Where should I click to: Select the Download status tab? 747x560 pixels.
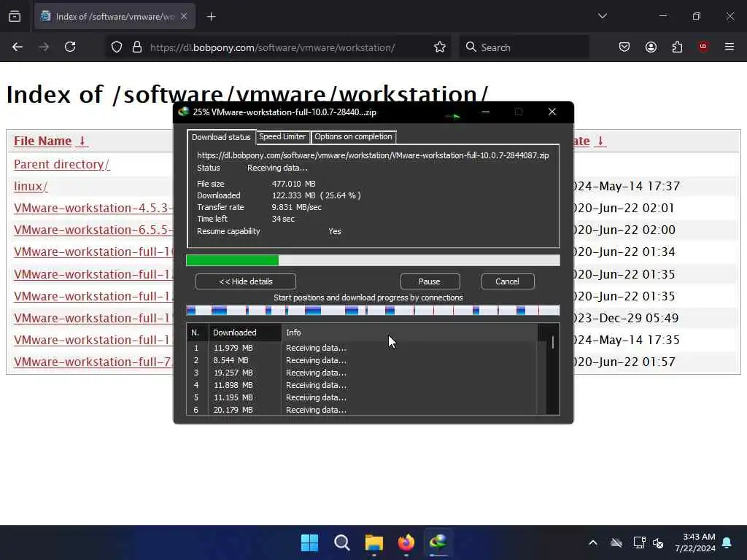pyautogui.click(x=221, y=137)
